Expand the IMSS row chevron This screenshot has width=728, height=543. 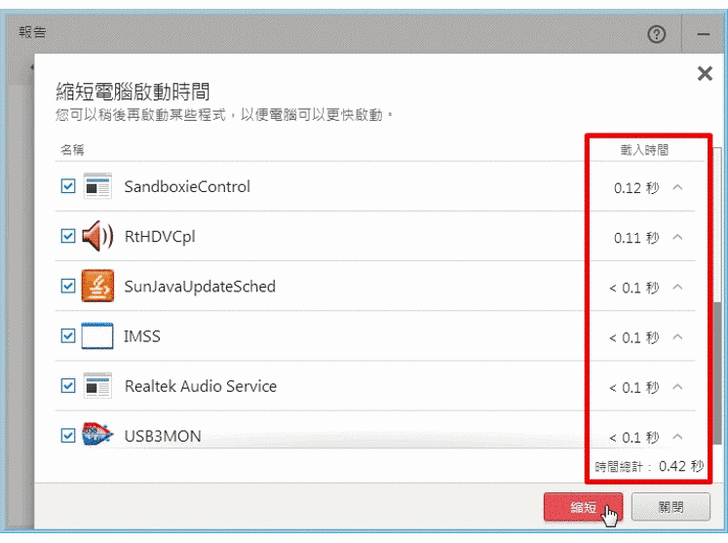point(678,336)
